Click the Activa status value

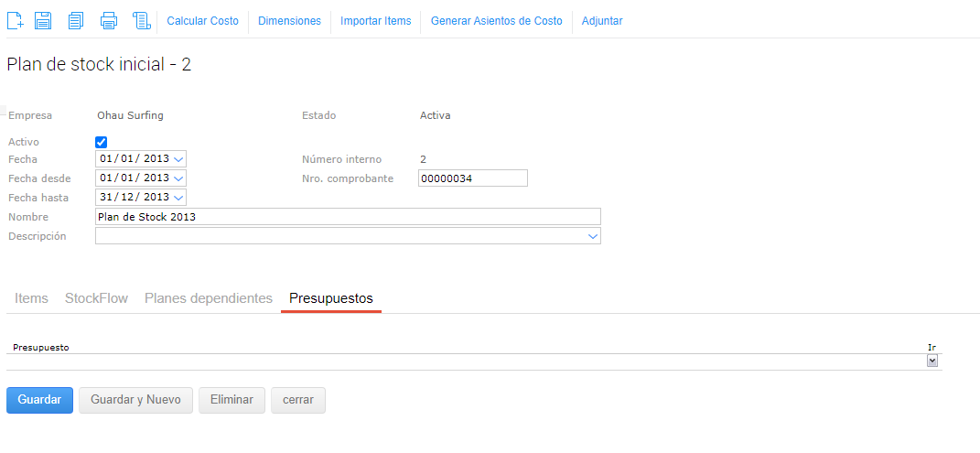click(x=435, y=115)
